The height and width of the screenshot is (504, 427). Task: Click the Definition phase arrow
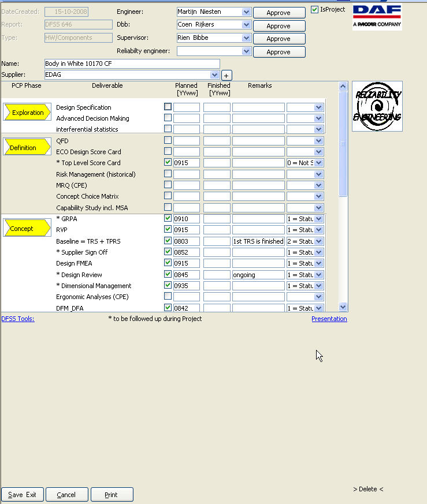pyautogui.click(x=27, y=147)
